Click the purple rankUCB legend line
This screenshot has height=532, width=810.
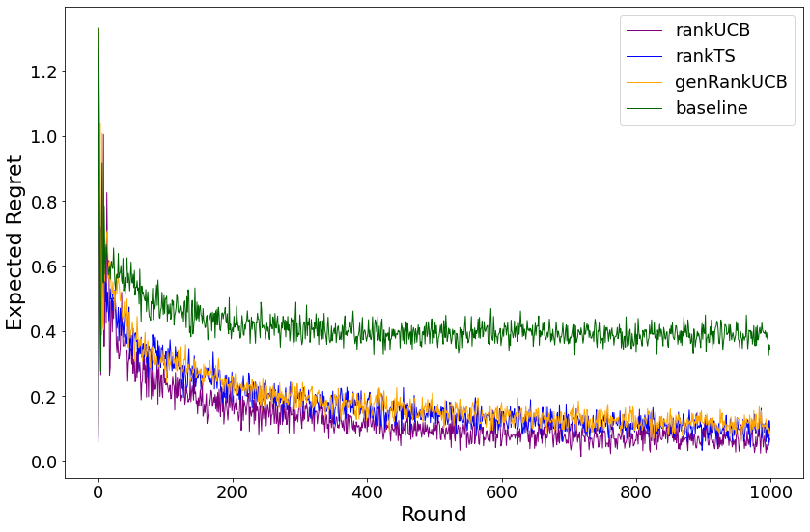(644, 31)
